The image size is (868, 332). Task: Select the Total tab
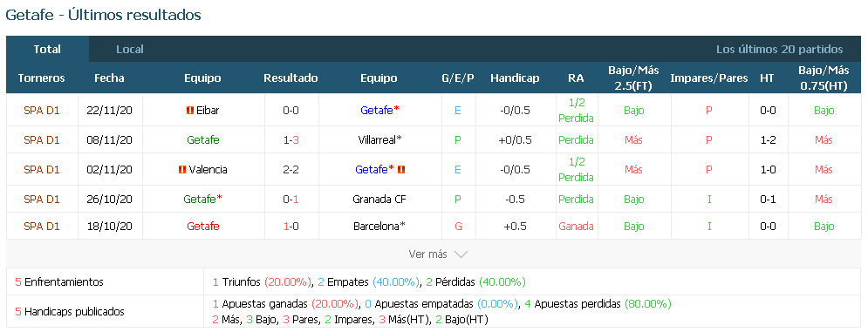47,50
